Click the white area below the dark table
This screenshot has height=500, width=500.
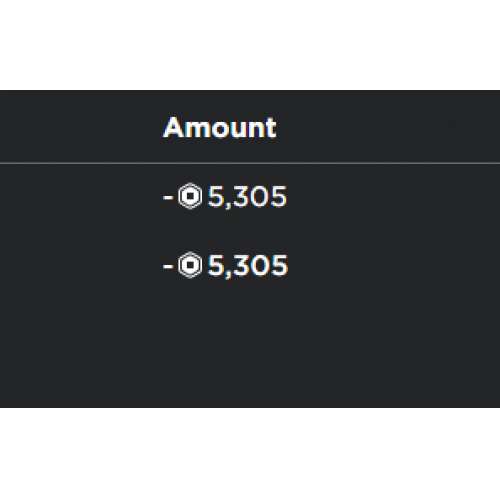coord(250,453)
